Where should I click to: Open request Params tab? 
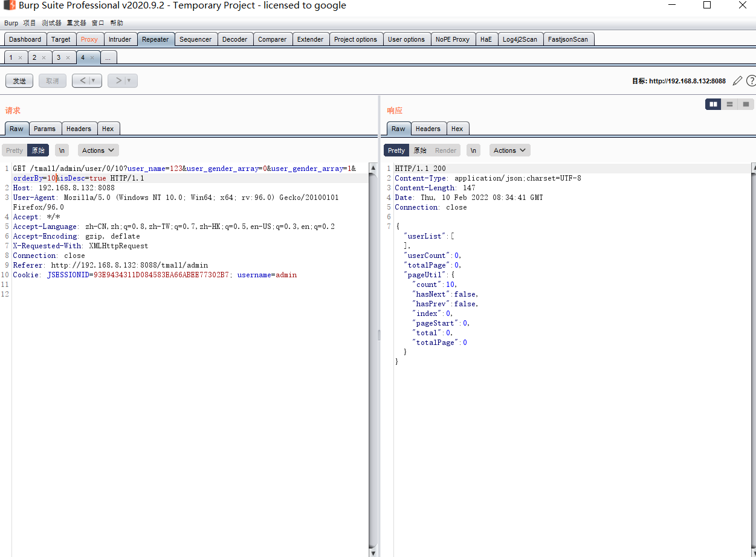click(45, 129)
